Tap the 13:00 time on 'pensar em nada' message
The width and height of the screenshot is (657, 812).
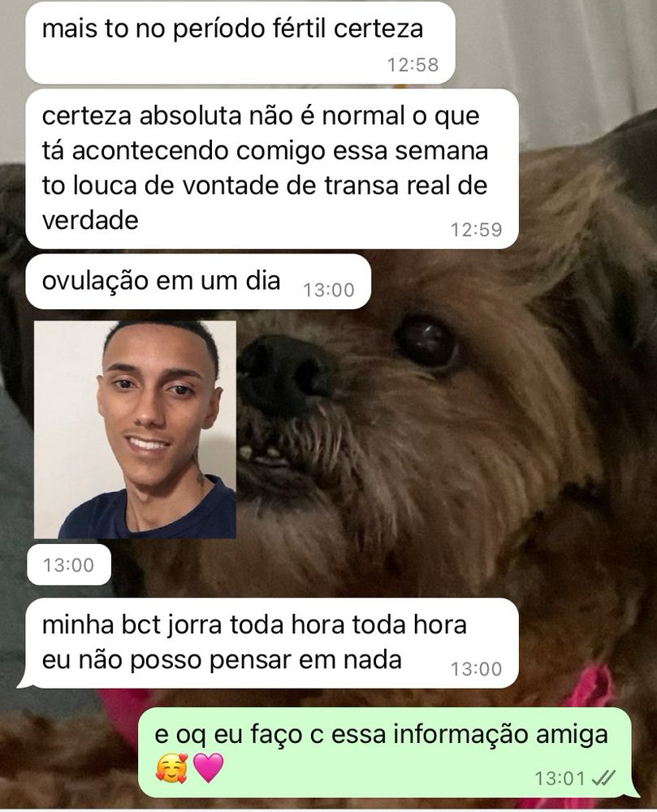coord(477,669)
